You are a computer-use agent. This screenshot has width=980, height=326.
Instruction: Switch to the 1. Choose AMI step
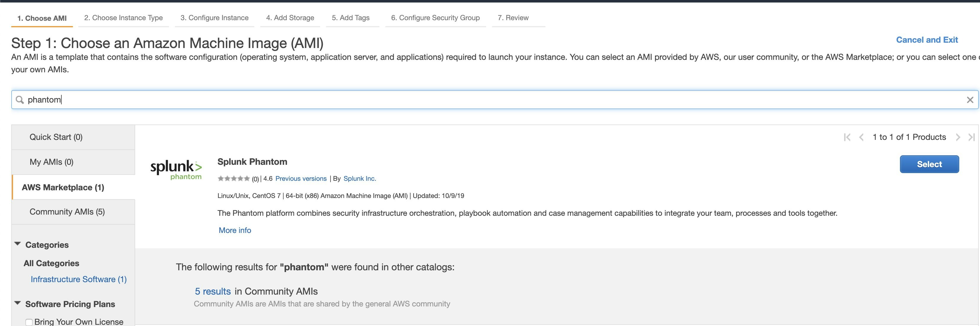[x=42, y=18]
